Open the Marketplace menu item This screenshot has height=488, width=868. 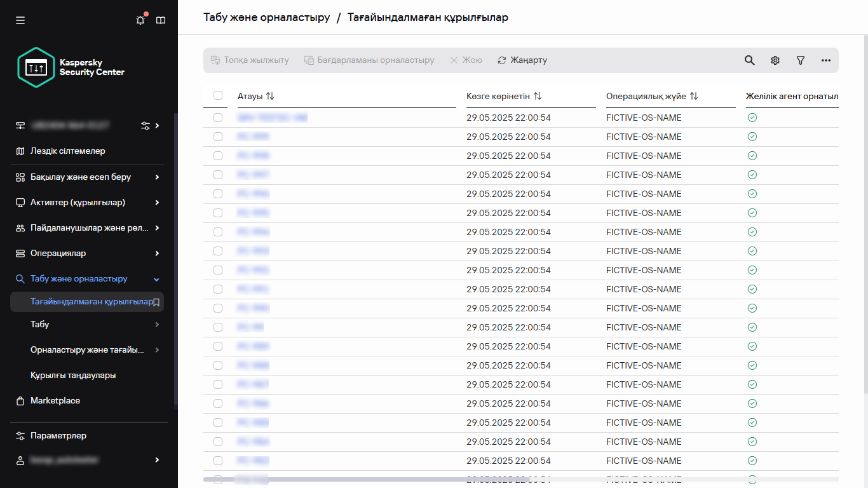click(x=55, y=400)
